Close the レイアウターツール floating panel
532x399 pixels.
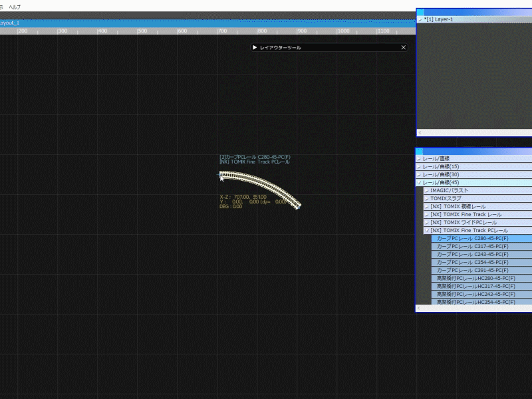[x=403, y=48]
